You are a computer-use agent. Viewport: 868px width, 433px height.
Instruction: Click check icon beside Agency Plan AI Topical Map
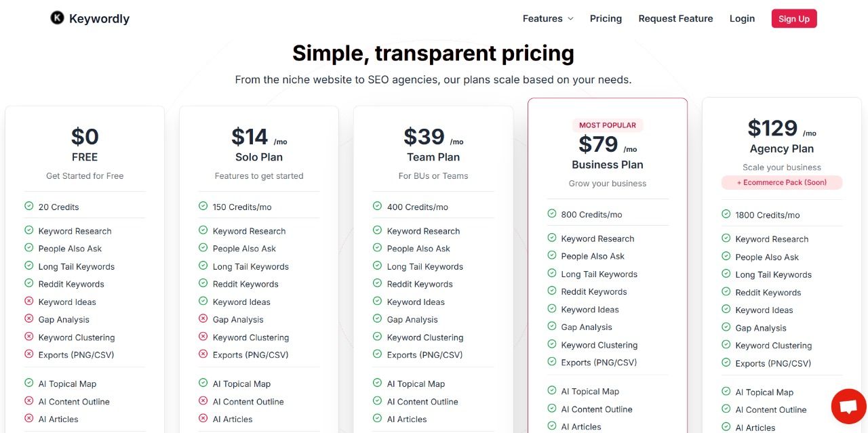(x=726, y=392)
